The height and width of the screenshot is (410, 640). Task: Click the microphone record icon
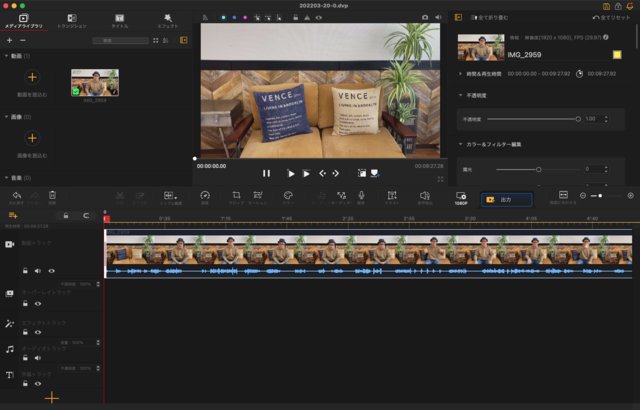tap(361, 196)
